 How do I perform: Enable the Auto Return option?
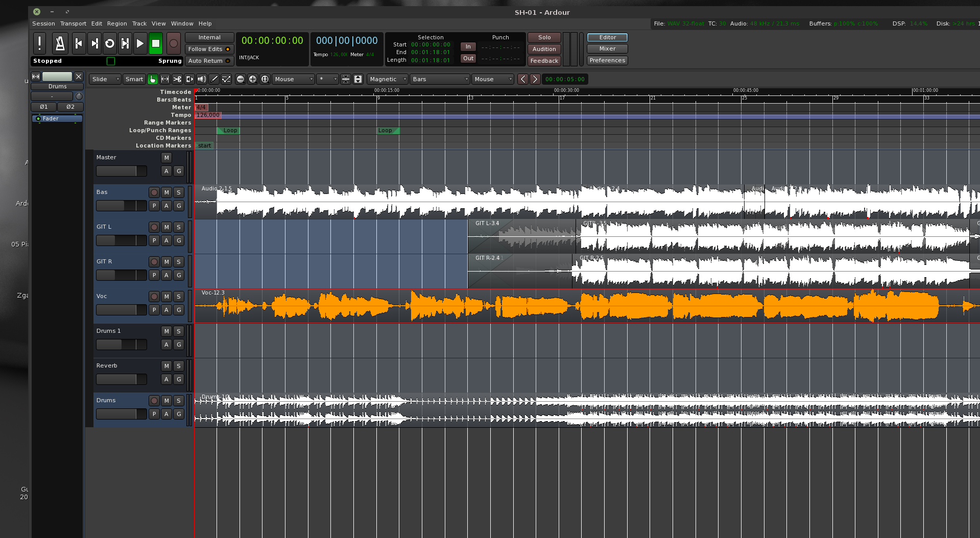pyautogui.click(x=209, y=61)
